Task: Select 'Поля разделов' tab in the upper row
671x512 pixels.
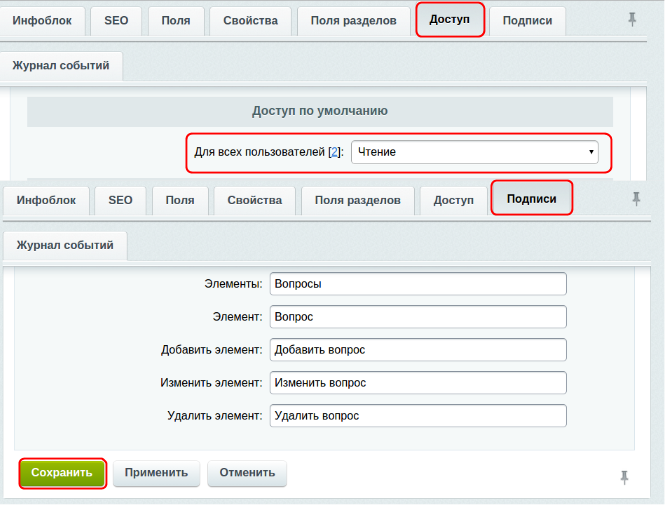Action: [354, 21]
